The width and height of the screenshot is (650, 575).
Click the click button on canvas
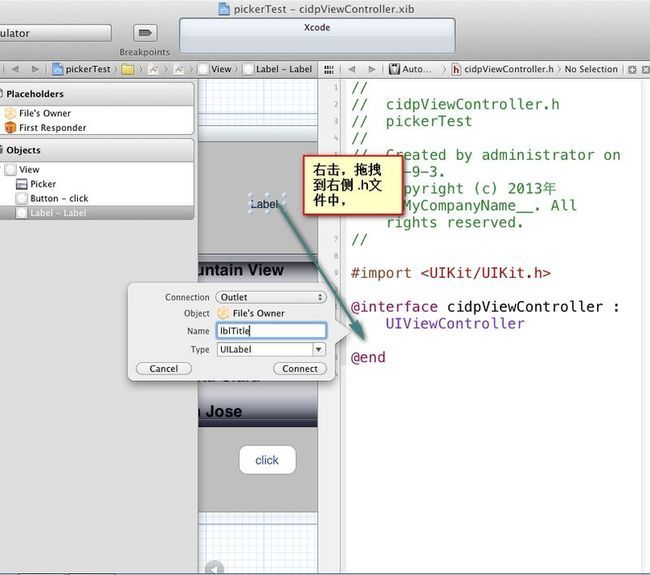coord(267,460)
